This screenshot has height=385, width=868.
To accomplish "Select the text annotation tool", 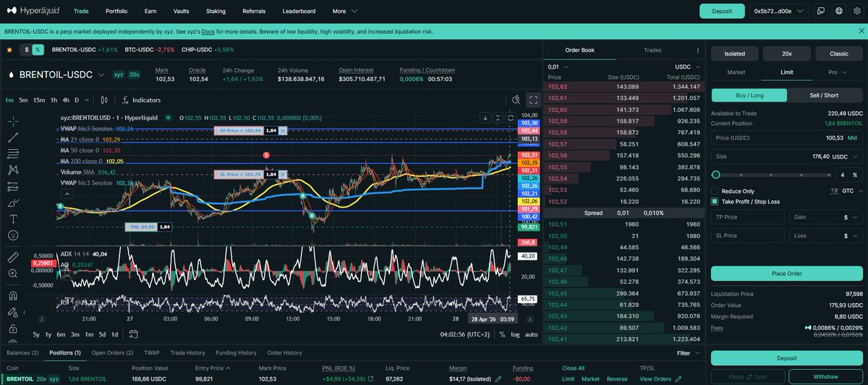I will 13,219.
